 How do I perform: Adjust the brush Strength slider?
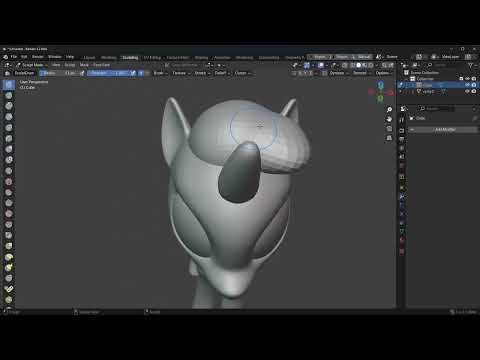[x=108, y=73]
